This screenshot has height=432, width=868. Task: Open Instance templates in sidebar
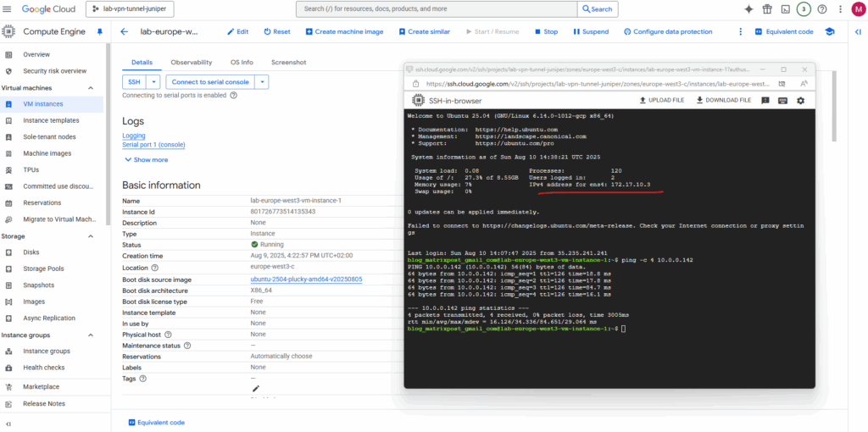tap(52, 120)
